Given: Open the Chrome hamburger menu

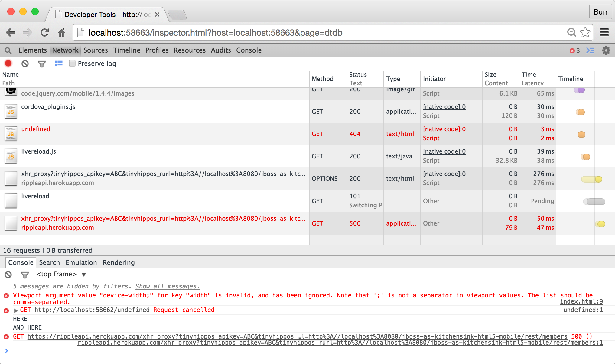Looking at the screenshot, I should coord(604,33).
